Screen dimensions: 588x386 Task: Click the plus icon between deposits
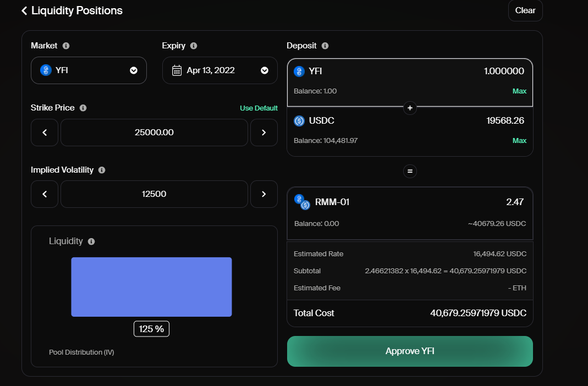click(x=410, y=108)
